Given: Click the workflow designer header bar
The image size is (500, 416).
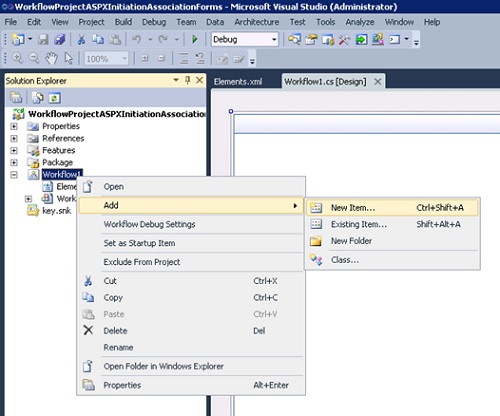Looking at the screenshot, I should [x=367, y=124].
